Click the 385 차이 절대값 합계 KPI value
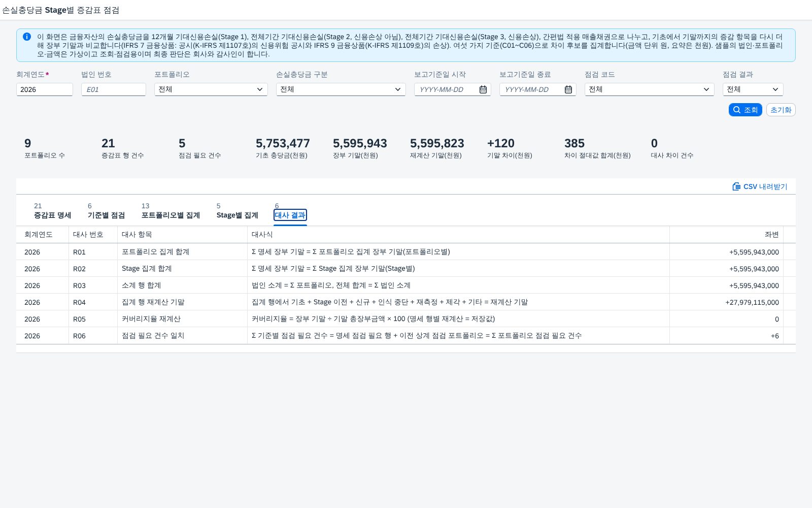Image resolution: width=812 pixels, height=508 pixels. pos(574,143)
